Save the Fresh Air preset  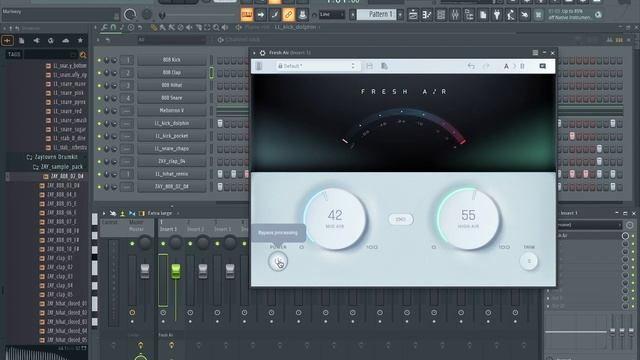[x=369, y=66]
